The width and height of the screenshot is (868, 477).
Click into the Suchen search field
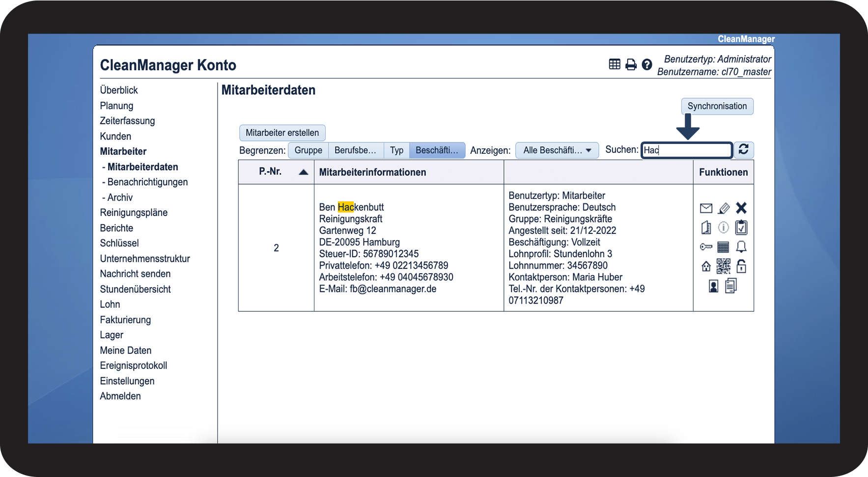tap(687, 150)
